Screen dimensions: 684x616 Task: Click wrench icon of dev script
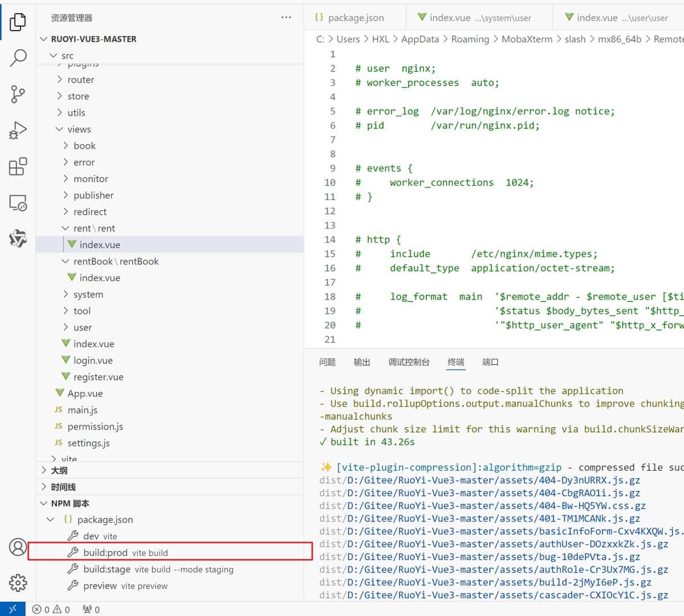(x=73, y=536)
